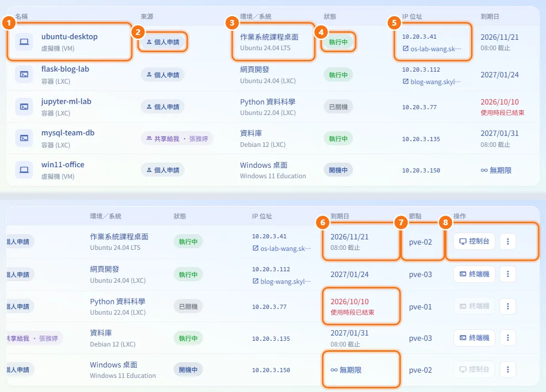Screen dimensions: 546x392
Task: Open the ubuntu-desktop resource name
Action: tap(69, 37)
